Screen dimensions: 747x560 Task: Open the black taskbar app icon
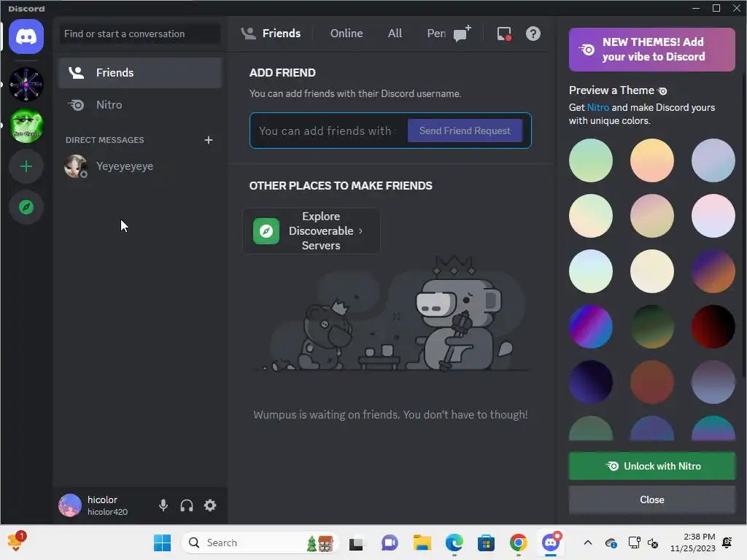tap(356, 543)
